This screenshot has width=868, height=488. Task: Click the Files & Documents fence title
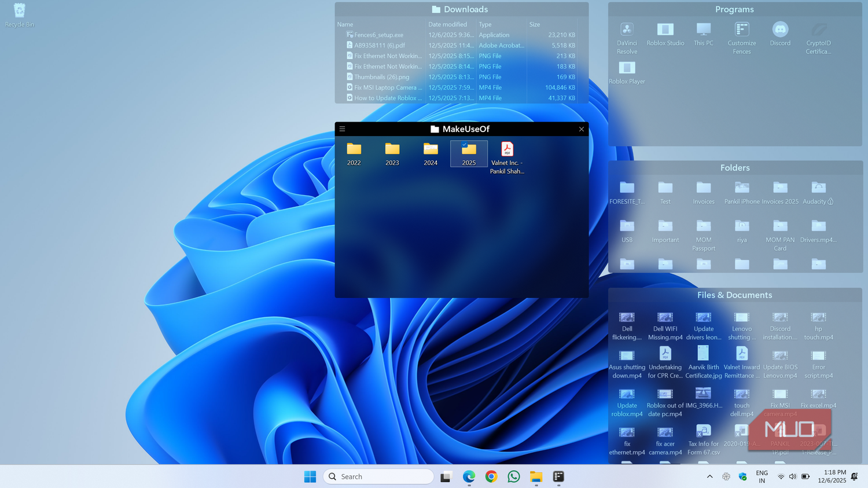tap(735, 295)
